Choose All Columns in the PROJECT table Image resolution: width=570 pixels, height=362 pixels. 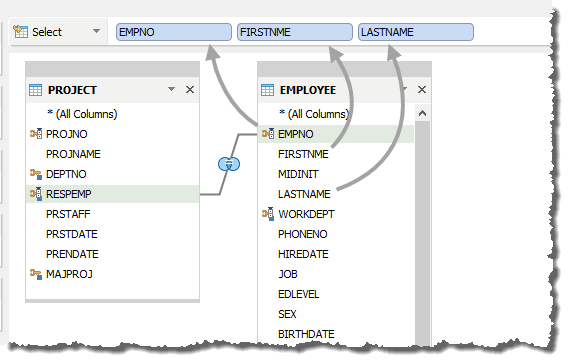(82, 114)
